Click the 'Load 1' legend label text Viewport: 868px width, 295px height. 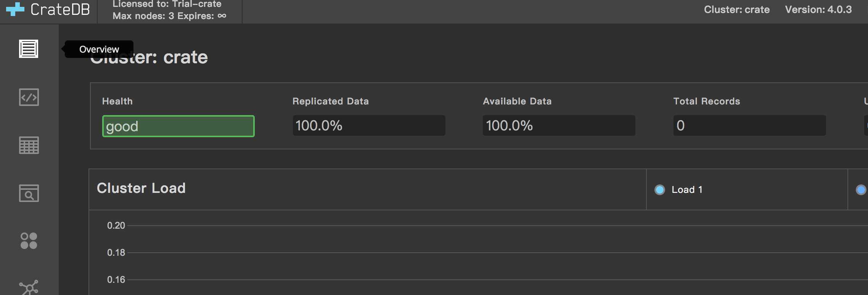(687, 190)
